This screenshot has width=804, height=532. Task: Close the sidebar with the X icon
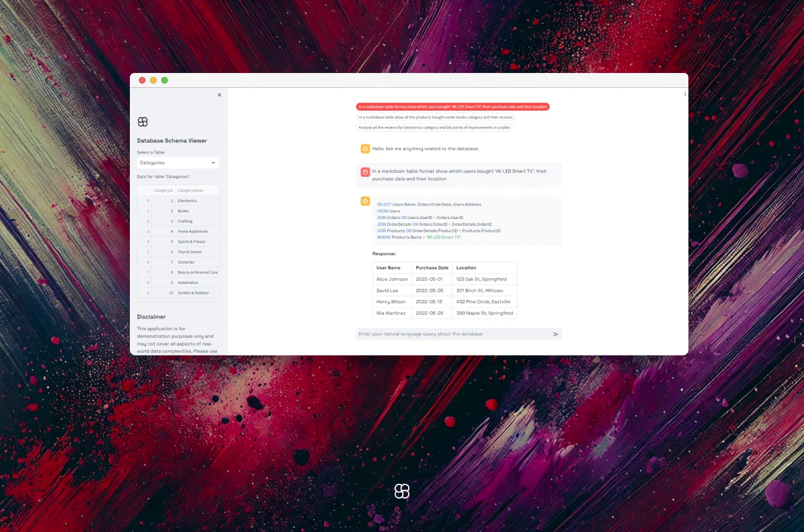coord(219,95)
